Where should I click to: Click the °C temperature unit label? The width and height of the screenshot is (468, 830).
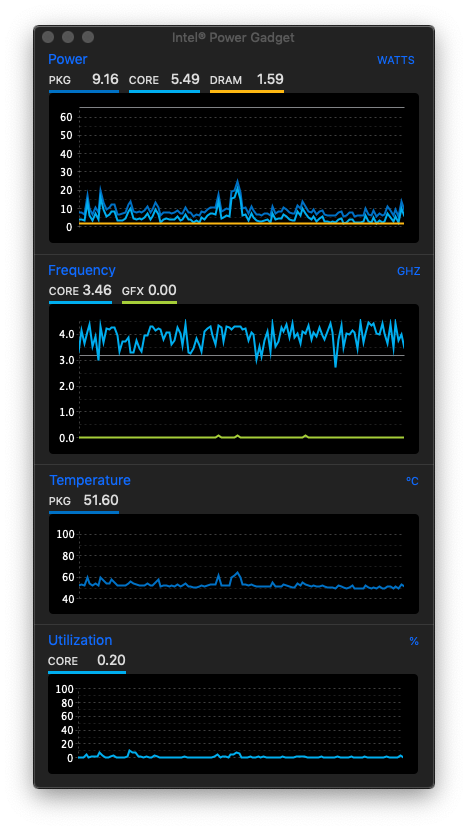tap(412, 481)
